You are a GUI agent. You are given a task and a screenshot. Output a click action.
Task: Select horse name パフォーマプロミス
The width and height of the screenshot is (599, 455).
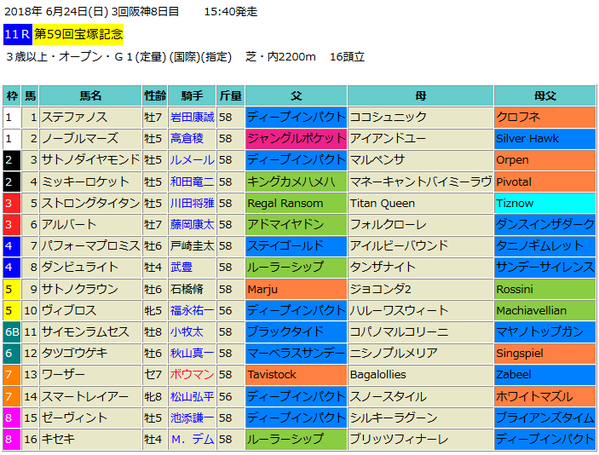pyautogui.click(x=91, y=246)
